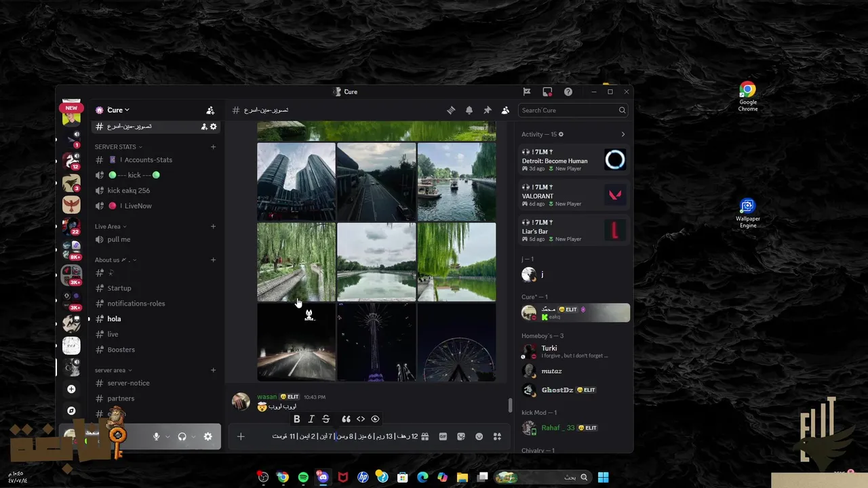Create invite for the selected channel
Image resolution: width=868 pixels, height=488 pixels.
click(204, 127)
